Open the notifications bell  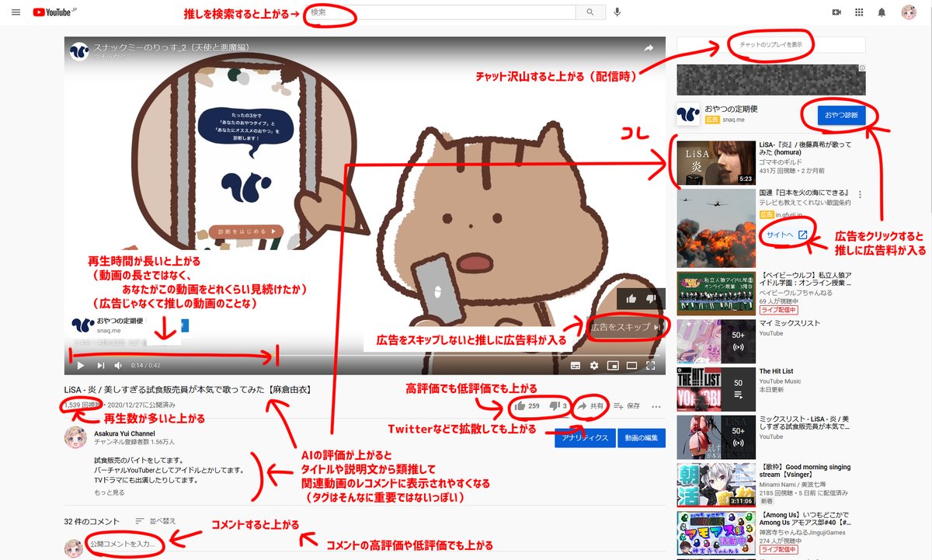(x=882, y=12)
